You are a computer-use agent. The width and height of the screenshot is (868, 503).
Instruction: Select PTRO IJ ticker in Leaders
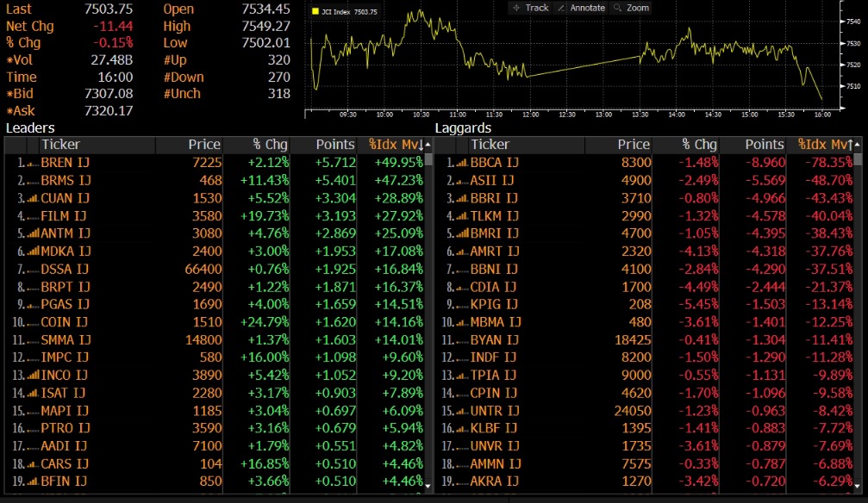(x=66, y=429)
